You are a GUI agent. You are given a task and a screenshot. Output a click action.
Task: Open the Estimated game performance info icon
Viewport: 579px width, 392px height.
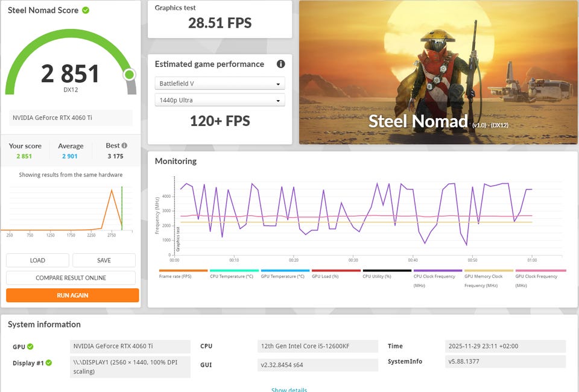tap(280, 64)
